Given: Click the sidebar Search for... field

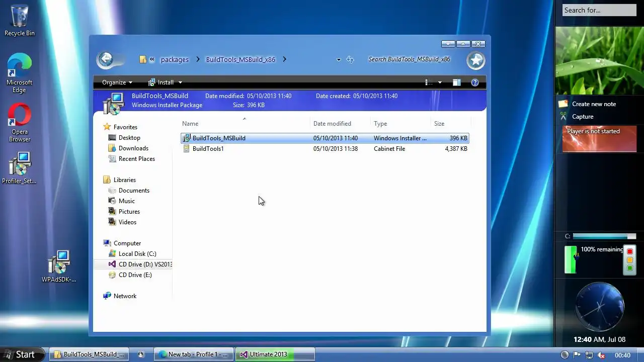Looking at the screenshot, I should click(x=599, y=10).
